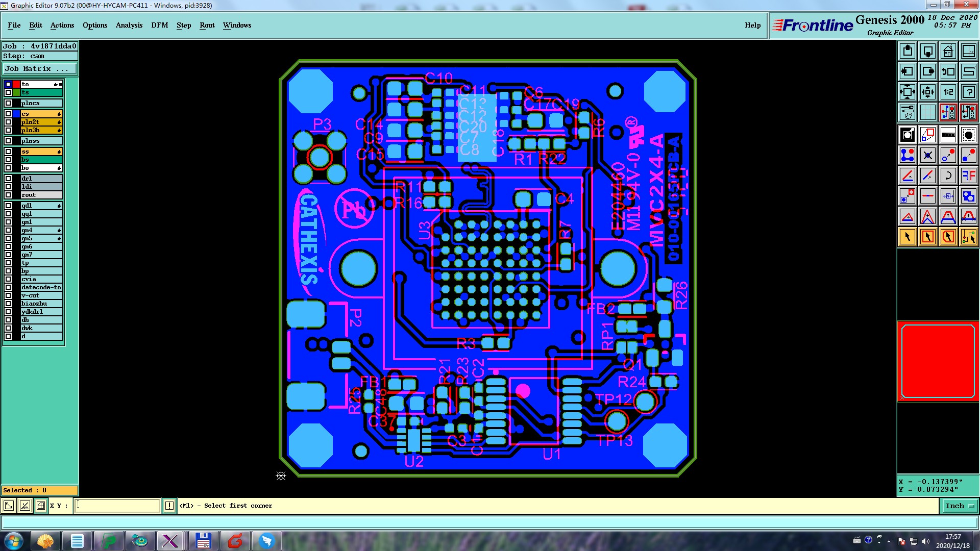Click the rotate arrow tool icon
This screenshot has width=980, height=551.
tap(948, 176)
